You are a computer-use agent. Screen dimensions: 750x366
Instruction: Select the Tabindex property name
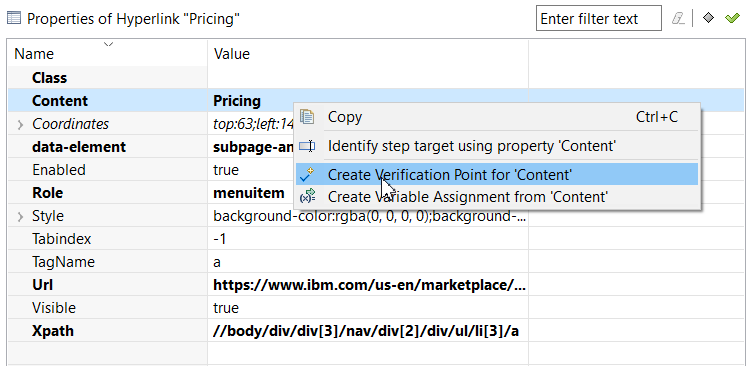coord(62,239)
